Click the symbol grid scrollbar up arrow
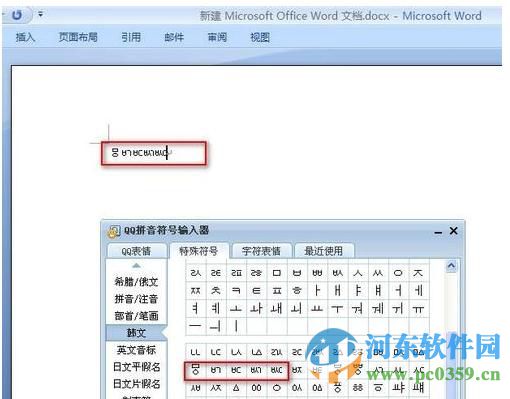 click(451, 266)
